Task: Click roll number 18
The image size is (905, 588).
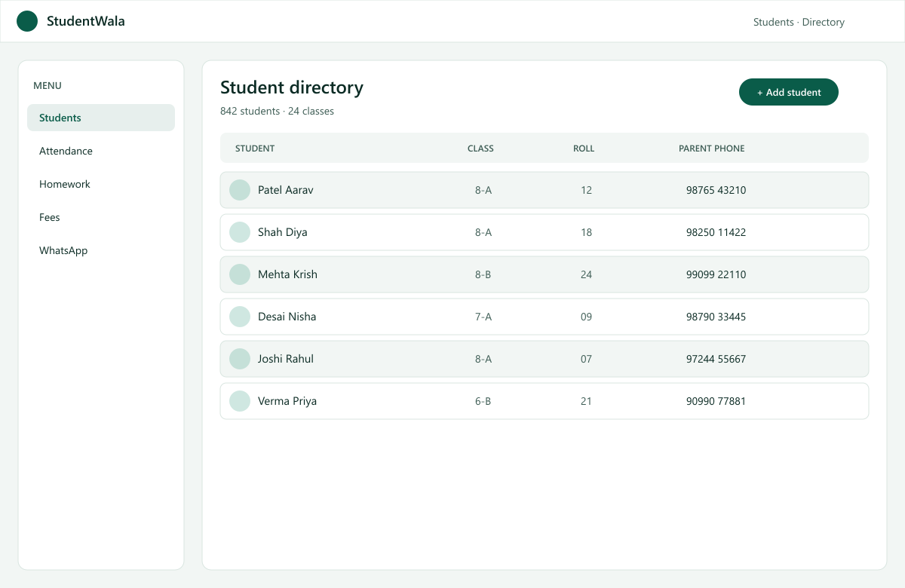Action: click(x=587, y=232)
